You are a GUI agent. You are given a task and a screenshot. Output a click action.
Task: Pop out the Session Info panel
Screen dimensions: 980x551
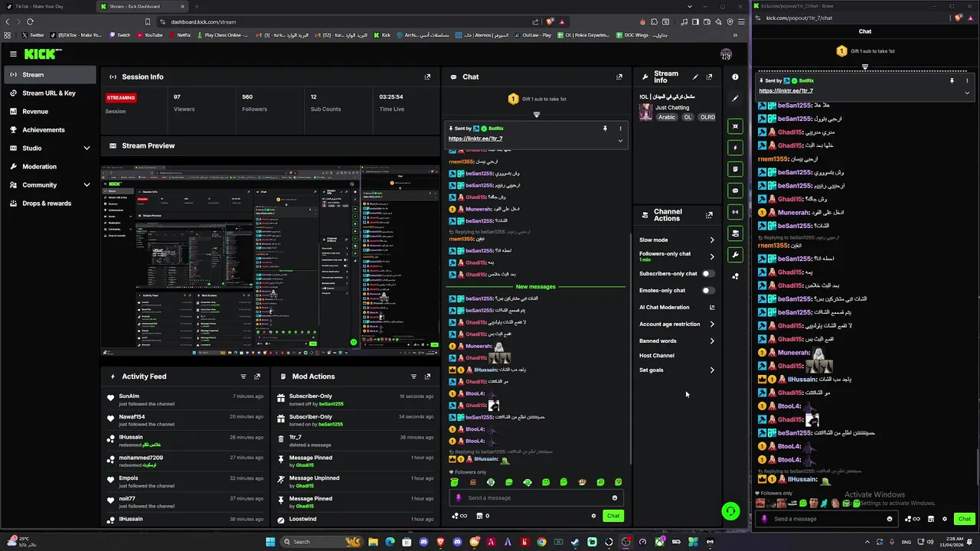pos(427,77)
